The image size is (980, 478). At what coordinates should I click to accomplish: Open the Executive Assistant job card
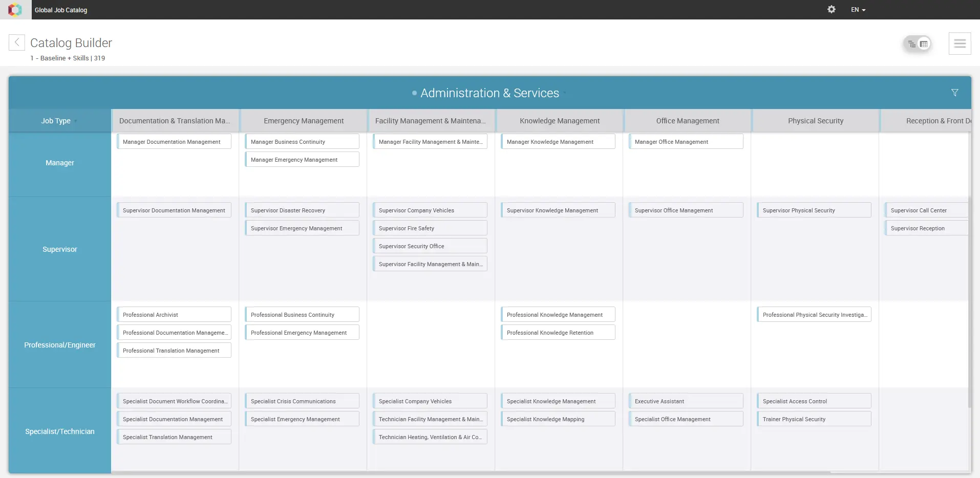[686, 401]
